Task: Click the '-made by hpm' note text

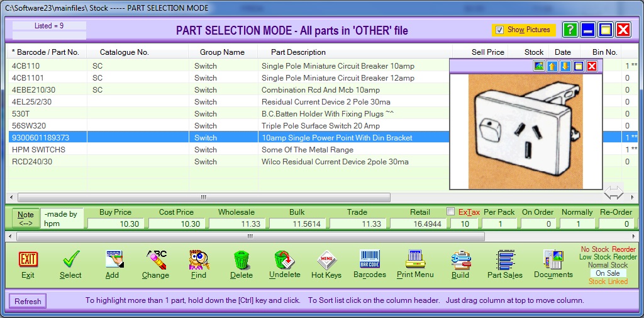Action: 61,219
